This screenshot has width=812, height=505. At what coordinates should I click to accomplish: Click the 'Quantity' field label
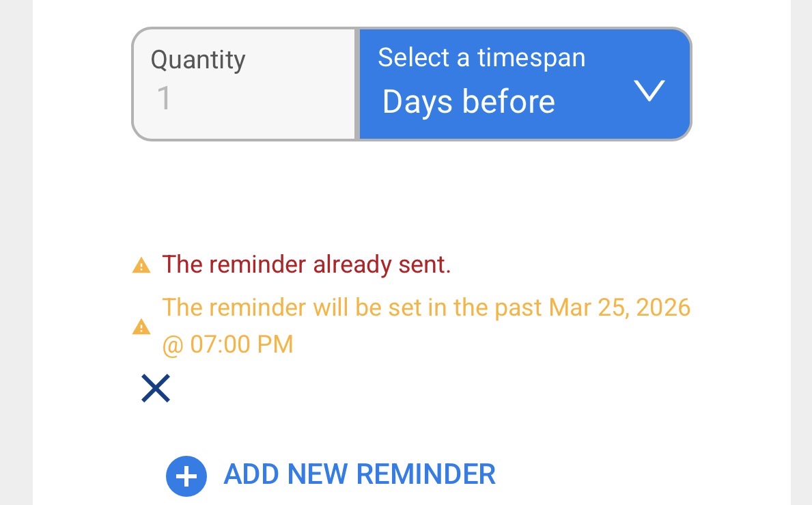(x=197, y=59)
